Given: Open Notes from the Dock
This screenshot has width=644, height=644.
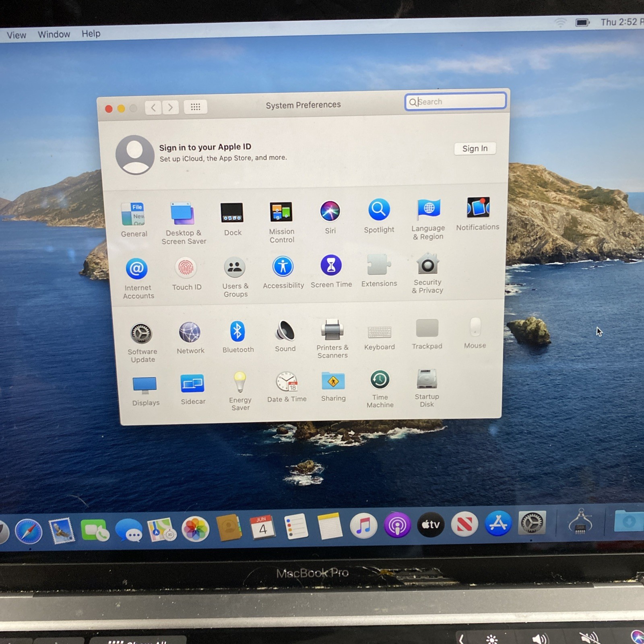Looking at the screenshot, I should point(330,526).
